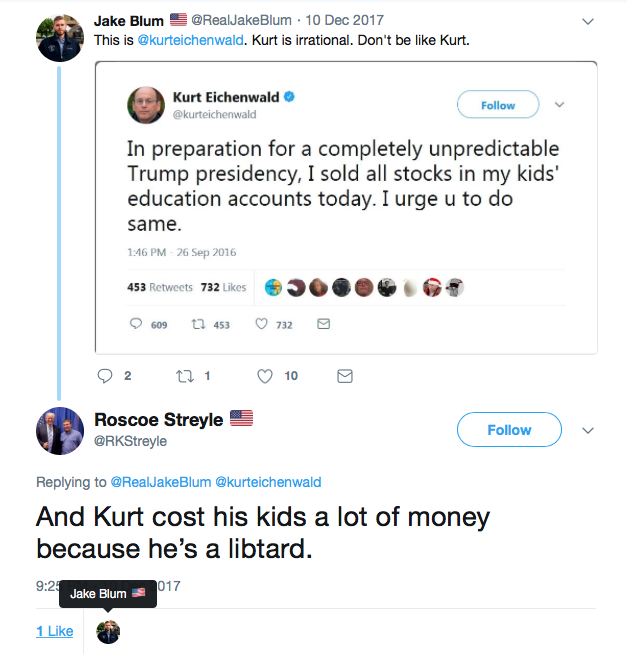Screen dimensions: 627x654
Task: Follow Roscoe Streyle
Action: point(509,430)
